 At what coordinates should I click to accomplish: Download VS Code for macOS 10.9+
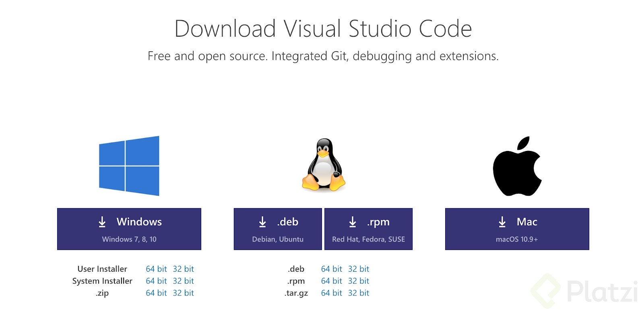pyautogui.click(x=517, y=229)
